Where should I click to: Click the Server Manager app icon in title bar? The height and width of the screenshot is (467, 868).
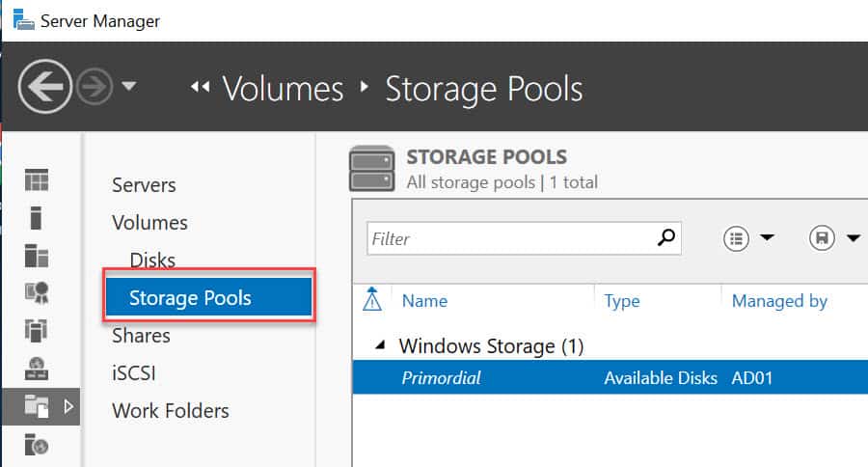pyautogui.click(x=23, y=19)
